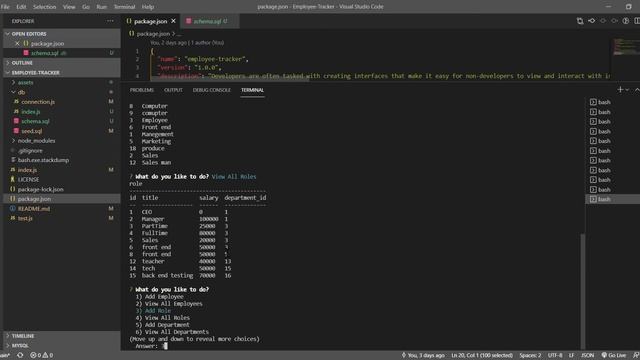The image size is (640, 360).
Task: Click the Ln 20, Col 1 cursor position
Action: (x=482, y=355)
